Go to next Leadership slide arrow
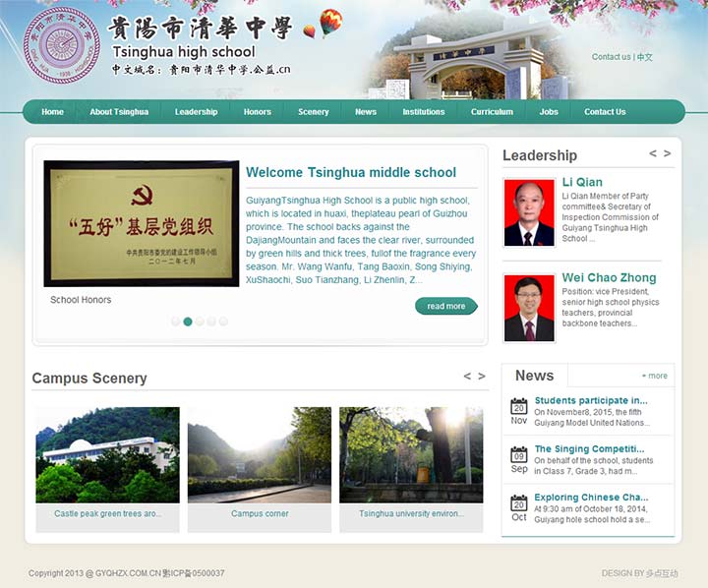Viewport: 708px width, 588px height. (x=668, y=154)
